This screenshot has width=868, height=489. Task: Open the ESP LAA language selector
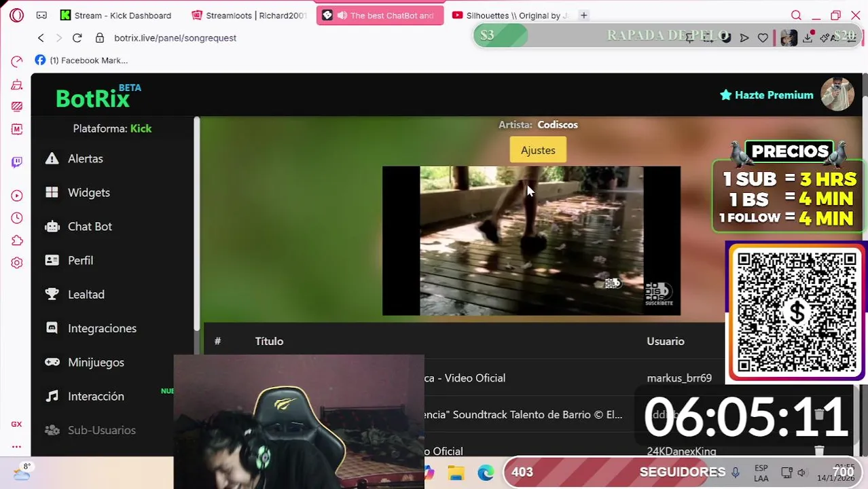coord(761,473)
